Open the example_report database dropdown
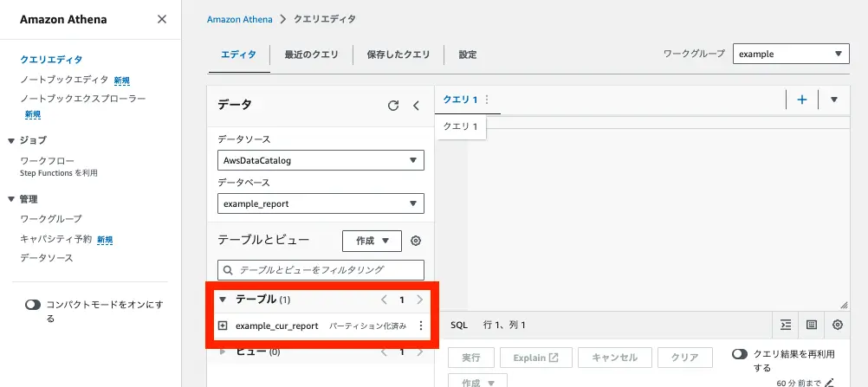This screenshot has height=387, width=868. click(321, 203)
